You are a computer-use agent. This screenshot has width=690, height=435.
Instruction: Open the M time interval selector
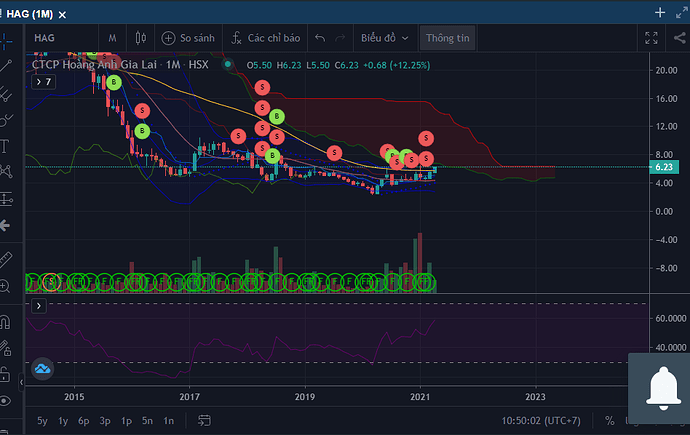click(x=113, y=38)
